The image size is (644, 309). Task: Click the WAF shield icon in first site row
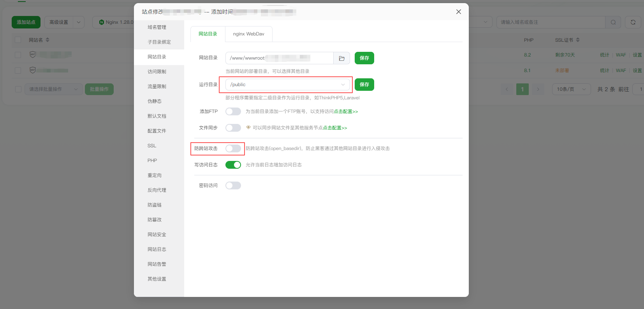point(33,55)
